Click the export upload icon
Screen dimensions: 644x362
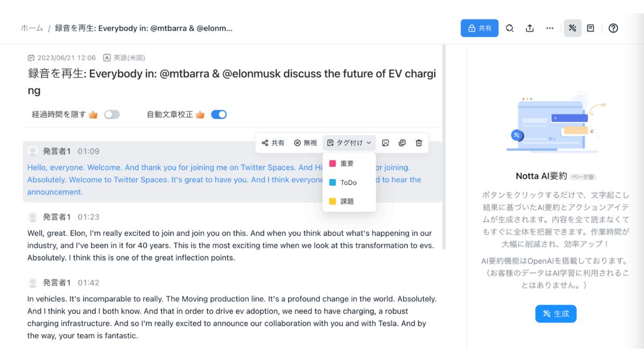pos(530,28)
